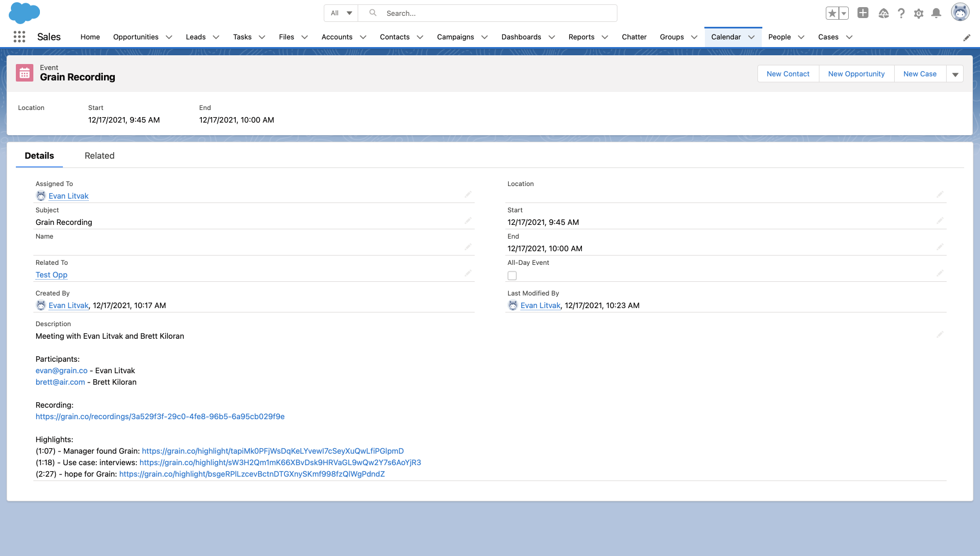This screenshot has height=556, width=980.
Task: Open the Test Opp link
Action: [51, 275]
